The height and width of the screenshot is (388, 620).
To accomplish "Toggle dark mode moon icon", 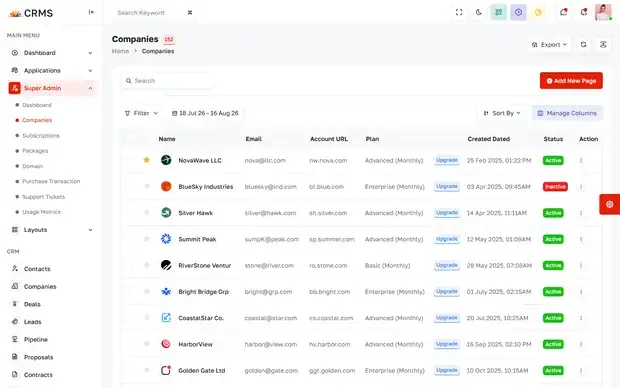I will [x=479, y=13].
